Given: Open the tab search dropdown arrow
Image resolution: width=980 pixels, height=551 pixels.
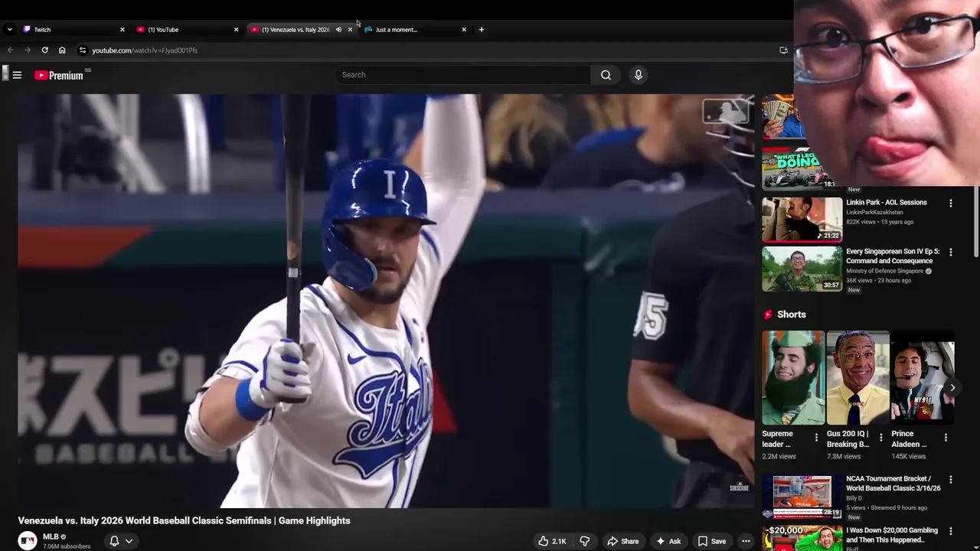Looking at the screenshot, I should coord(9,30).
